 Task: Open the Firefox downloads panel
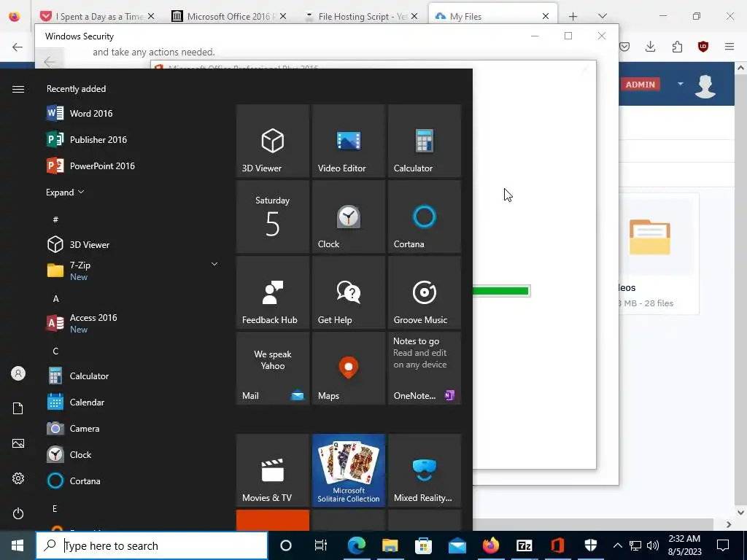(650, 46)
